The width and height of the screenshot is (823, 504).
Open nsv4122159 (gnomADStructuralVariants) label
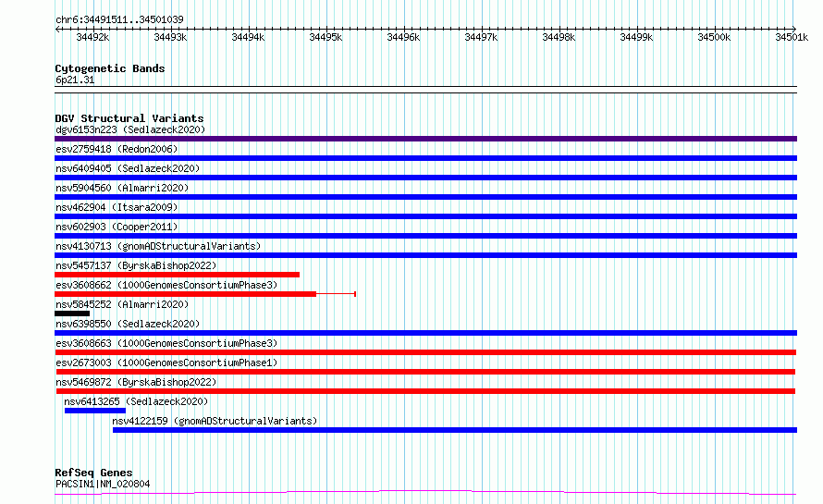215,421
